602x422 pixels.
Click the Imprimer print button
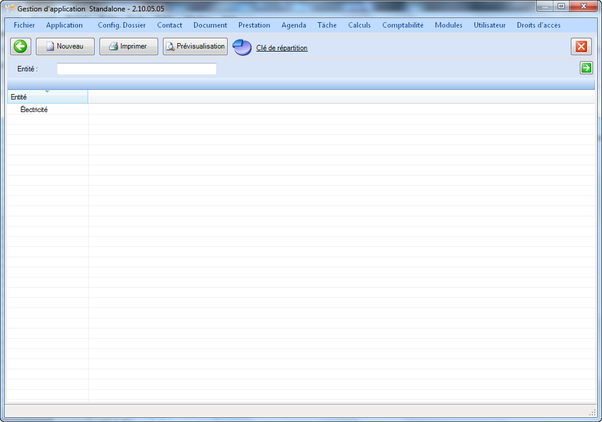(x=128, y=47)
